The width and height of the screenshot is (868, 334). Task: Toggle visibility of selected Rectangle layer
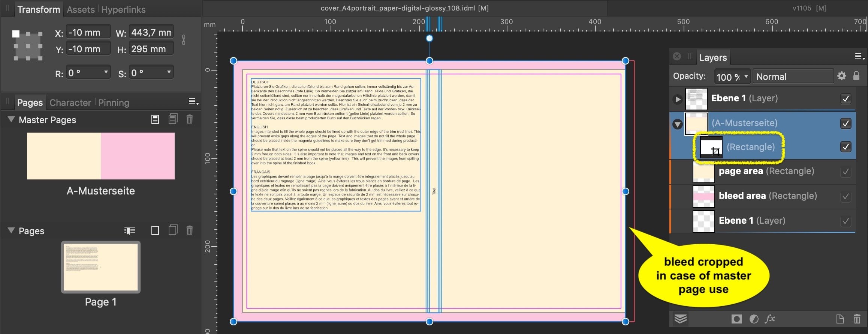coord(846,147)
